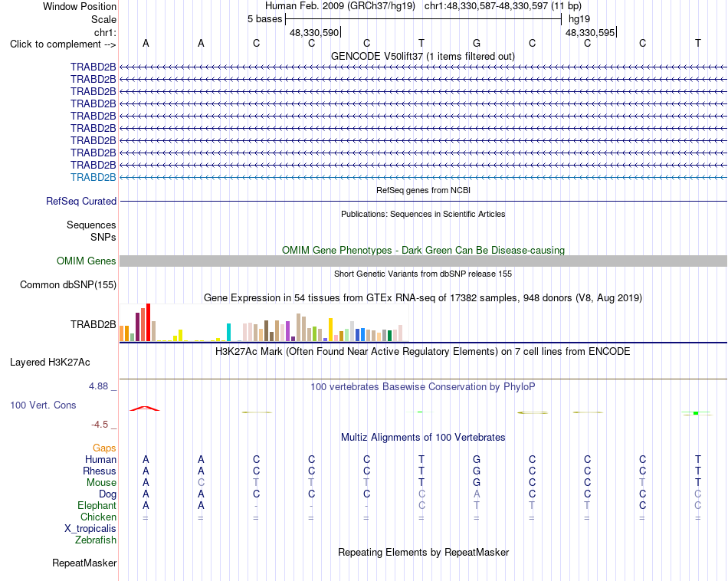Click the RepeatMasker track label
The width and height of the screenshot is (728, 581).
[84, 563]
